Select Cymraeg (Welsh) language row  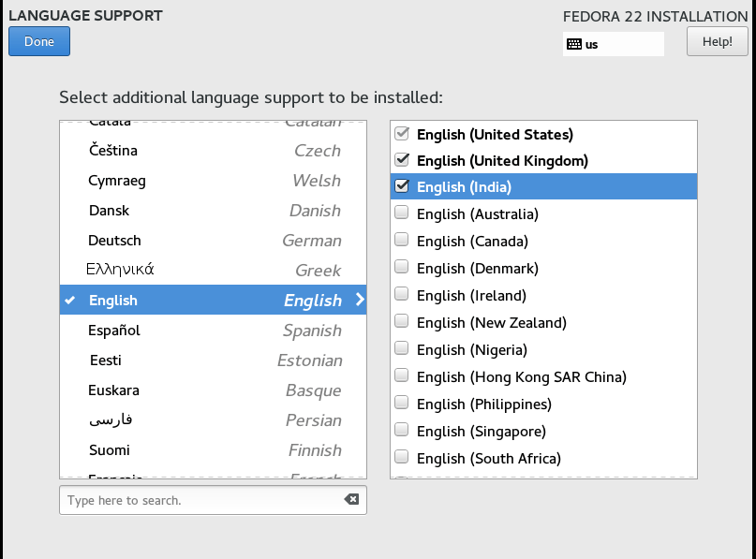[x=213, y=180]
